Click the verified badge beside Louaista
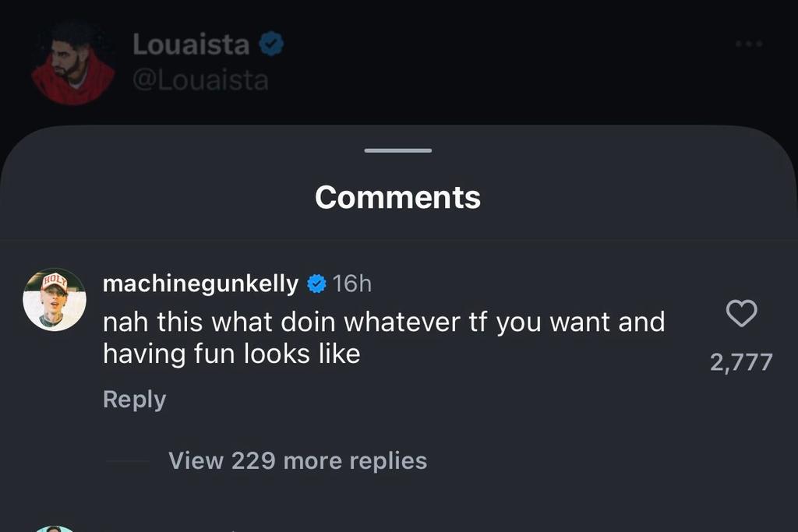798x532 pixels. [x=270, y=44]
